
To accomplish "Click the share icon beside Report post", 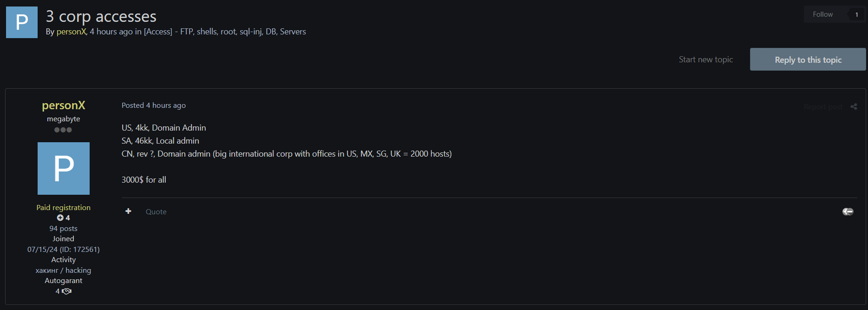I will point(854,106).
